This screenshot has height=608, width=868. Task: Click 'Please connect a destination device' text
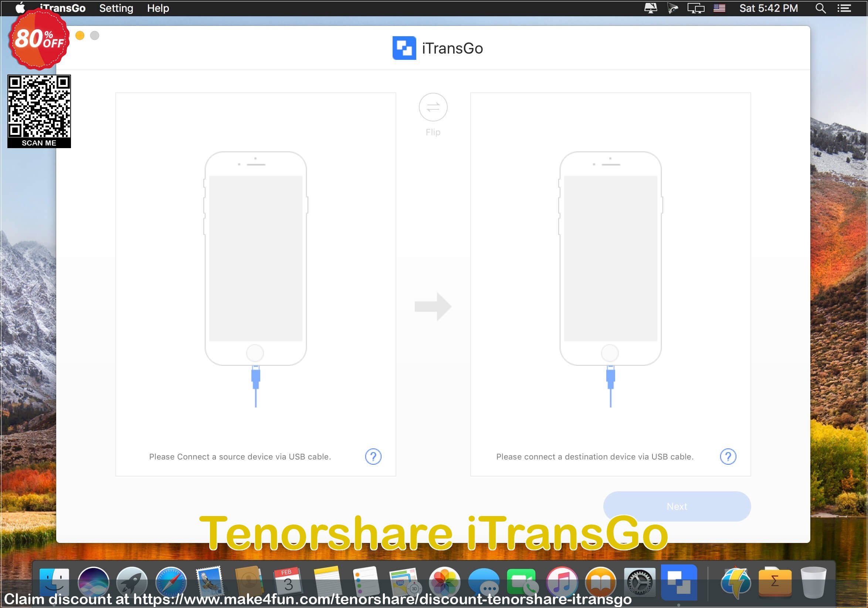pyautogui.click(x=595, y=457)
